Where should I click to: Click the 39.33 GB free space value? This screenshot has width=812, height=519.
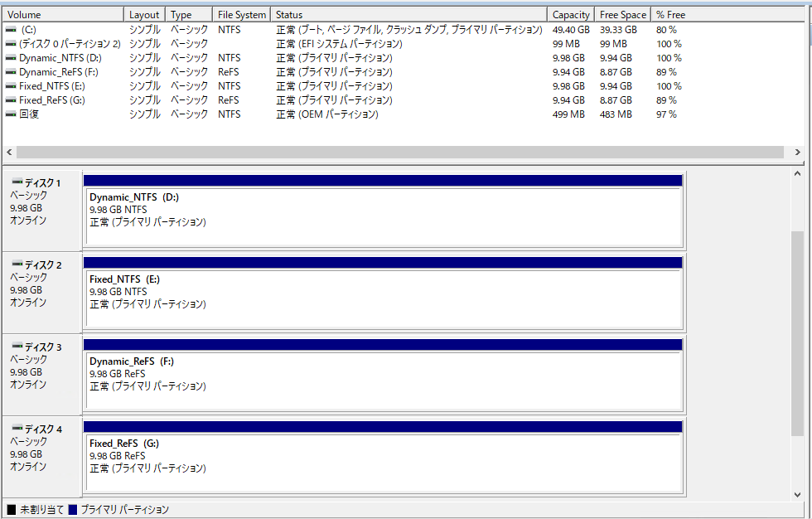coord(618,30)
